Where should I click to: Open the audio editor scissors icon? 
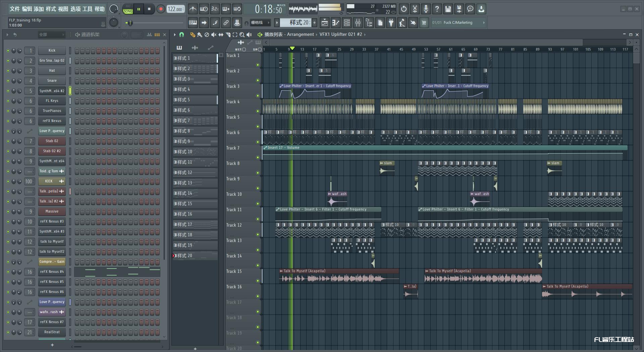coord(415,9)
